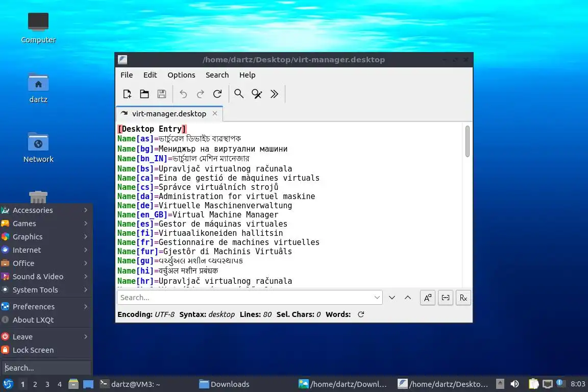
Task: Switch to dartz@VM3 terminal task
Action: [146, 384]
